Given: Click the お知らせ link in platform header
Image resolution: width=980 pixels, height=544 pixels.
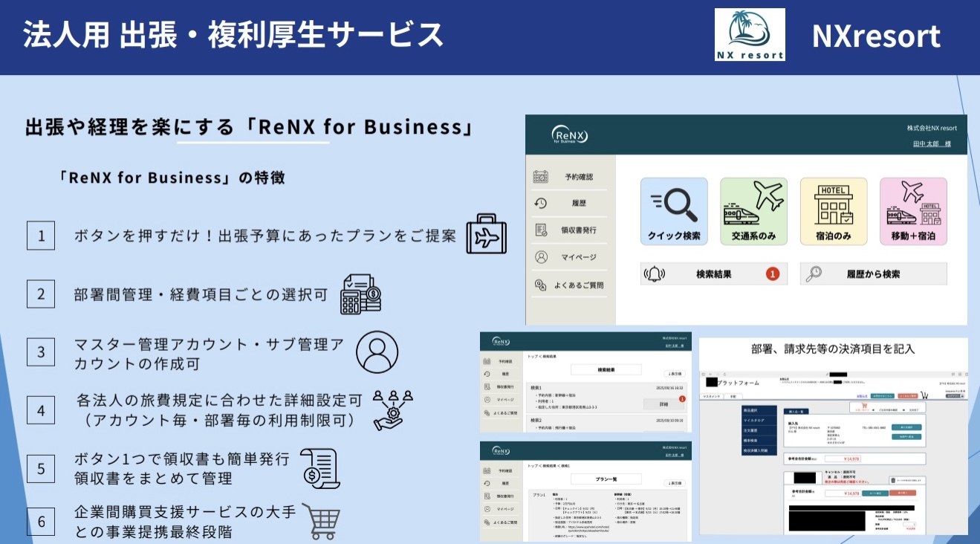Looking at the screenshot, I should [862, 396].
